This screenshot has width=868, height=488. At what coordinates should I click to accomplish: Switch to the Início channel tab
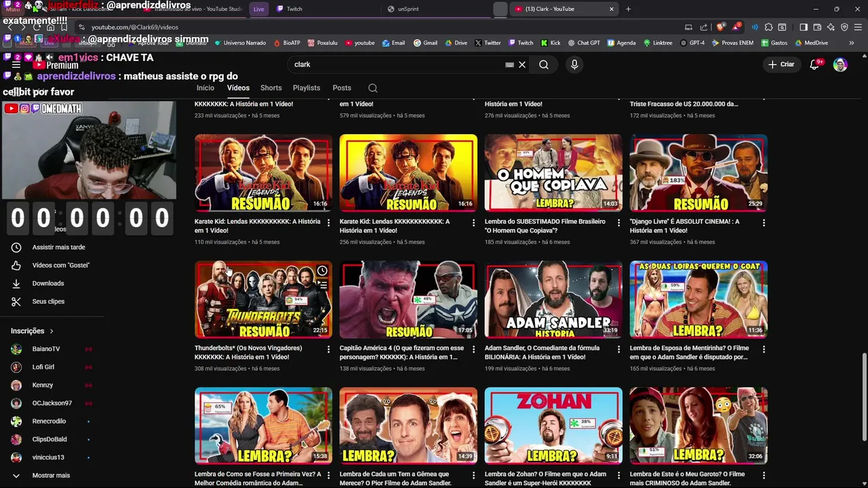point(205,88)
